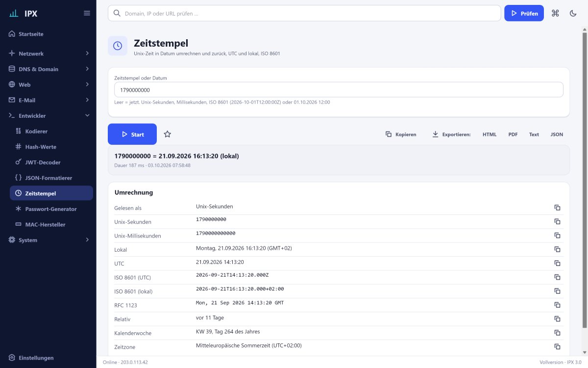588x368 pixels.
Task: Copy the ISO 8601 (UTC) value
Action: (557, 277)
